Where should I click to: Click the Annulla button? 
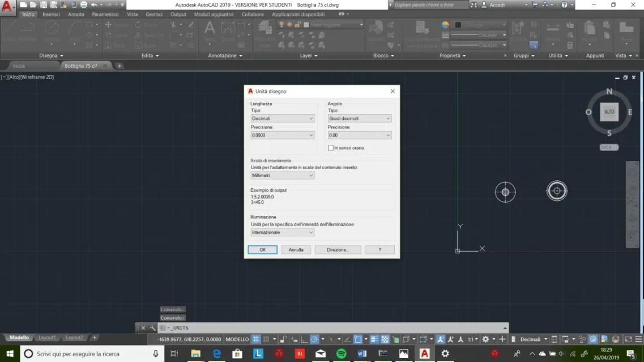click(296, 249)
